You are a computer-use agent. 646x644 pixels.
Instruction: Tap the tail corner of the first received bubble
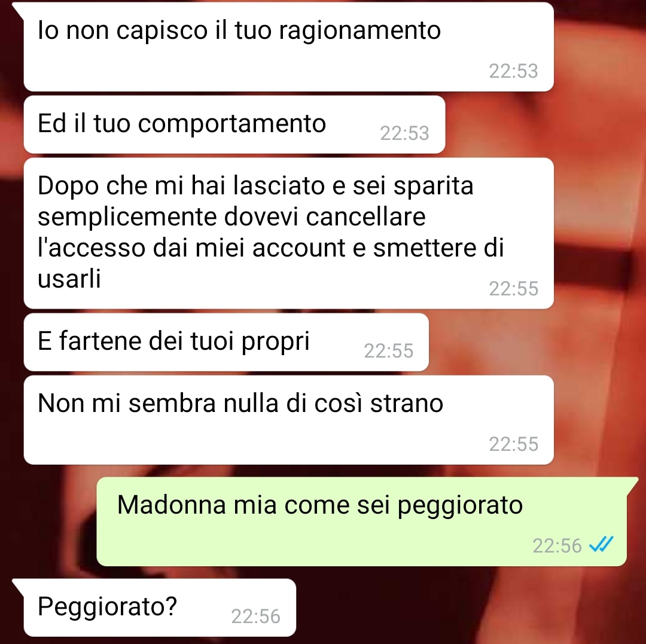pyautogui.click(x=19, y=9)
